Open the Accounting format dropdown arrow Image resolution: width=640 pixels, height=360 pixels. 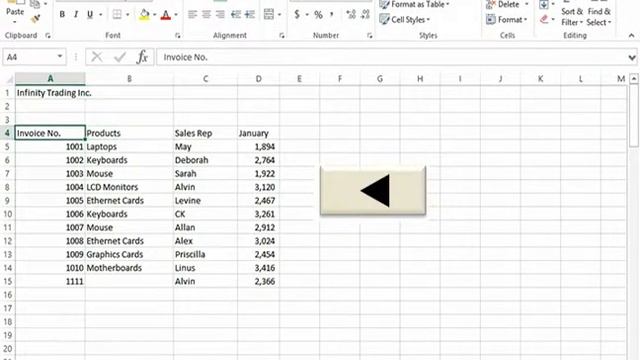(x=307, y=15)
